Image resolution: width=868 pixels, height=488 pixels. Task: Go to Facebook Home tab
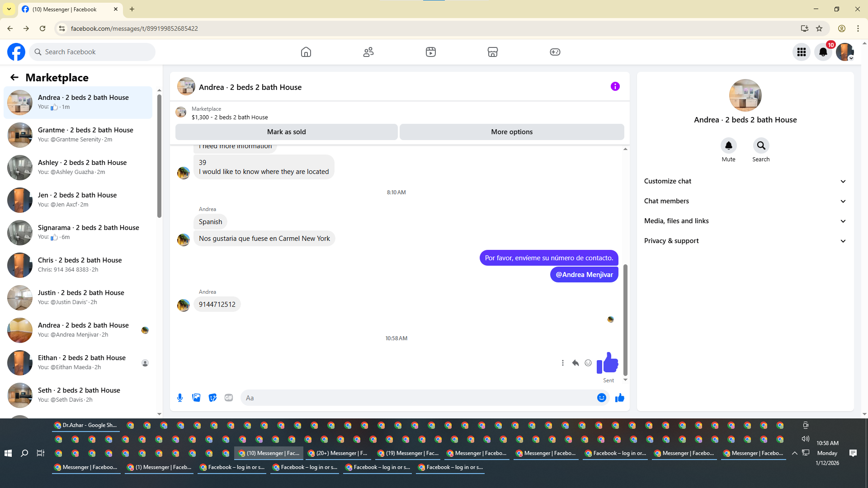pos(306,52)
